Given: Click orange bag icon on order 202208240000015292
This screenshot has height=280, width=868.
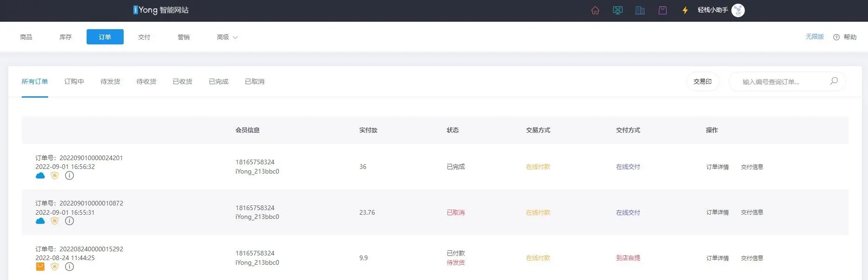Looking at the screenshot, I should click(40, 267).
